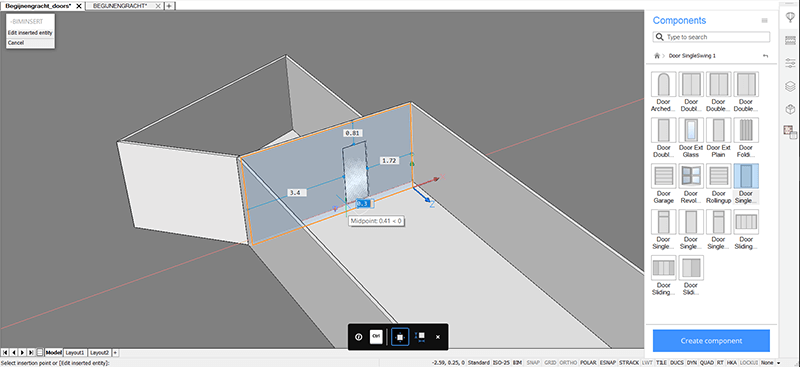Pick the Door Garage component
Screen dimensions: 800x367
click(663, 176)
